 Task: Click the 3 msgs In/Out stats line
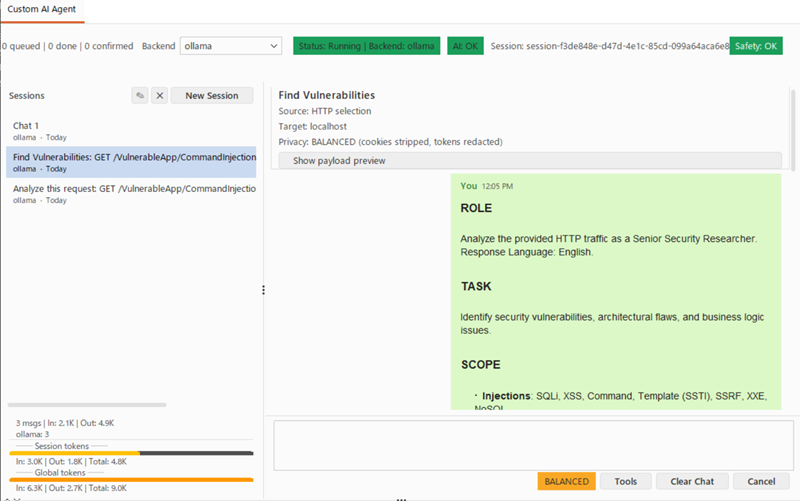[x=65, y=423]
